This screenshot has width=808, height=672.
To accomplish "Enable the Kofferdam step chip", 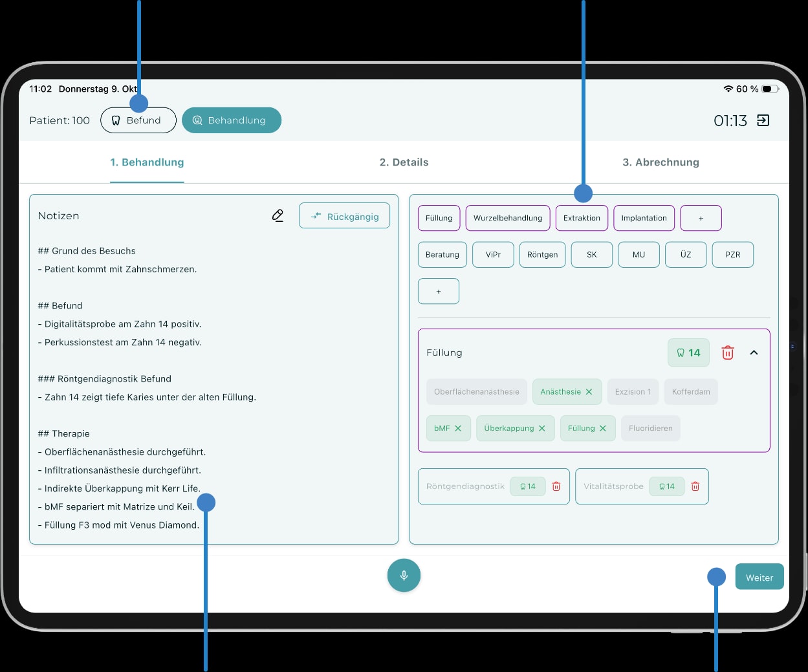I will [x=691, y=392].
